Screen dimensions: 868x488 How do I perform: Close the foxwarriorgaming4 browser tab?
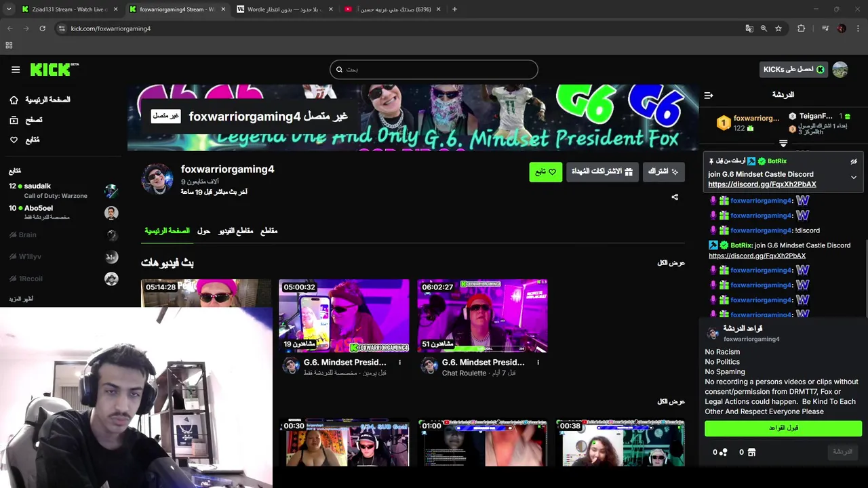click(x=223, y=9)
